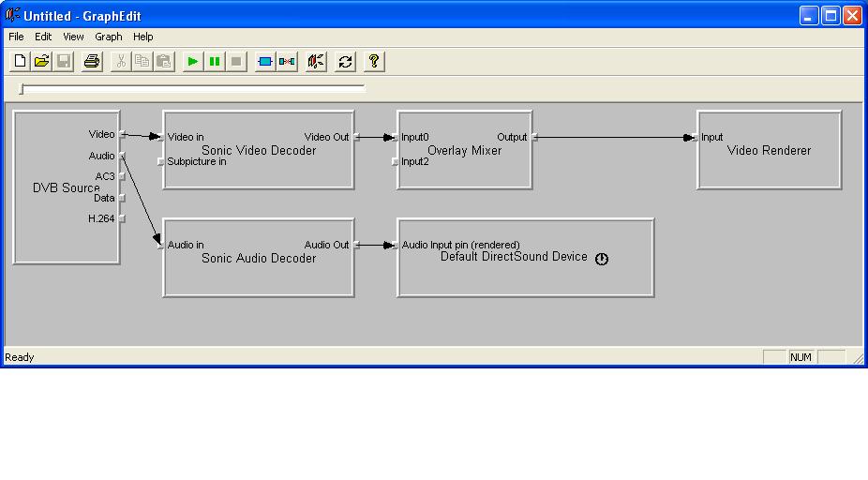868x480 pixels.
Task: Click the seek bar track
Action: tap(192, 87)
